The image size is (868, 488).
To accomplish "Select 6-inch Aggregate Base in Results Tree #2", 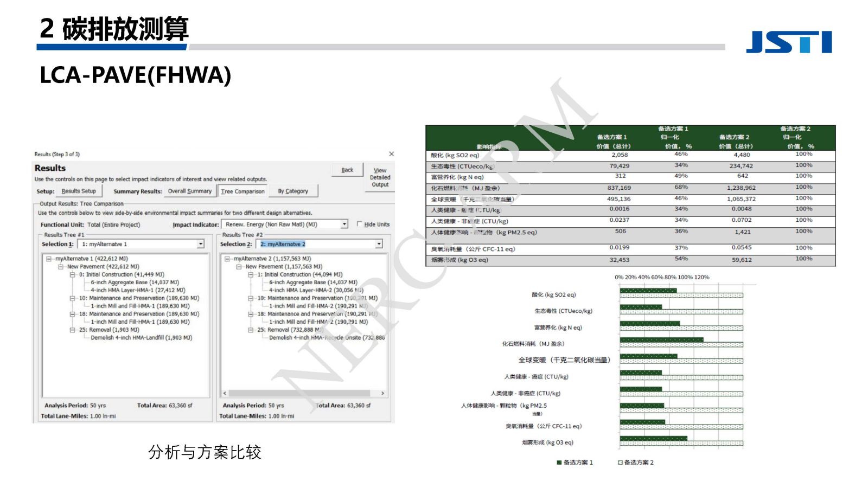I will pyautogui.click(x=313, y=282).
